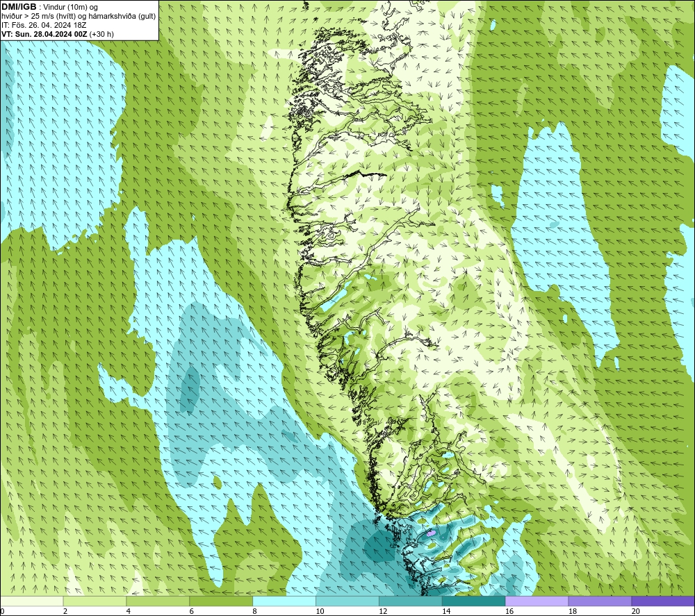Click the scale label "20"
The width and height of the screenshot is (695, 616).
[635, 611]
